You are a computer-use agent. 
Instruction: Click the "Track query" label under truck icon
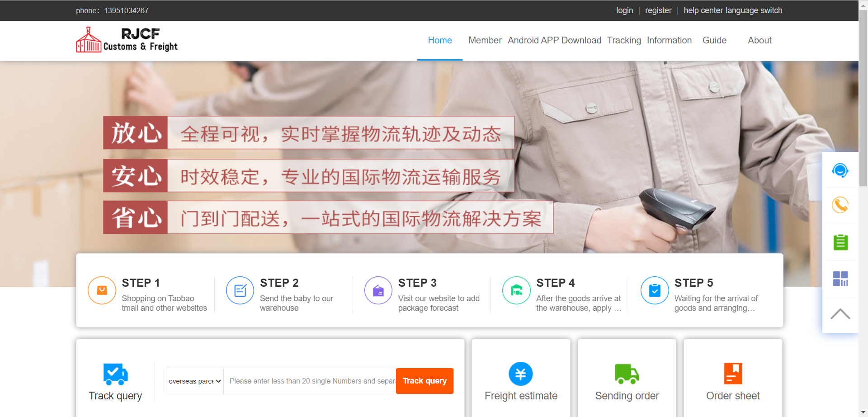(115, 396)
